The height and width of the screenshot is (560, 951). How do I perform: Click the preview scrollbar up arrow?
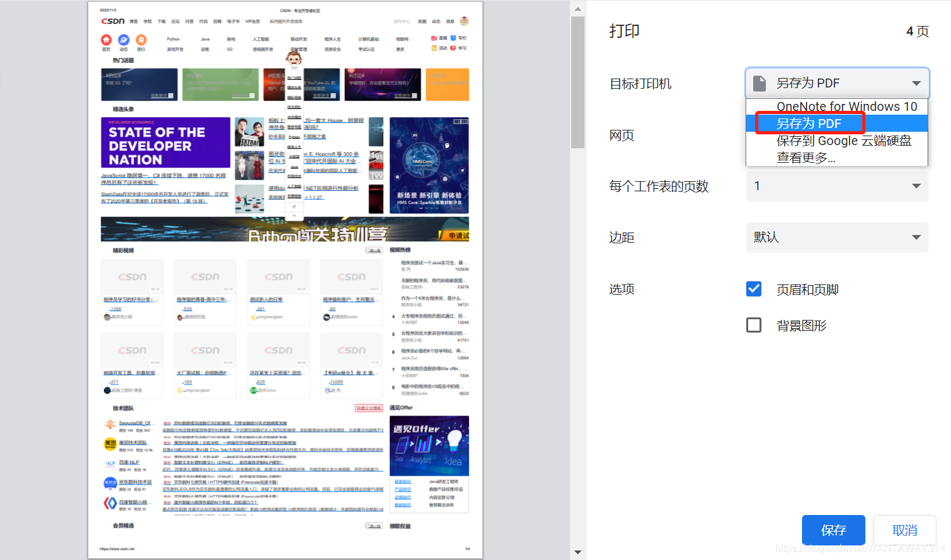[578, 8]
